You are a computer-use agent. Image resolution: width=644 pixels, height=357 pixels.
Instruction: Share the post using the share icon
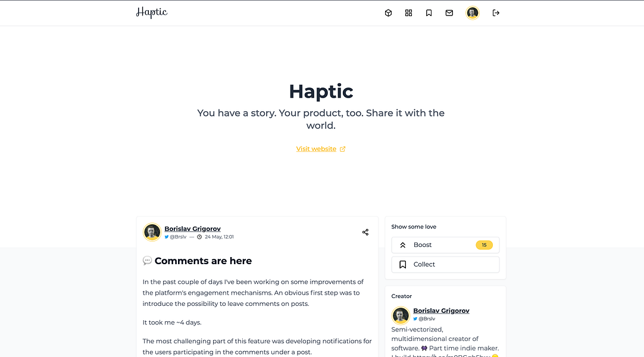coord(365,232)
